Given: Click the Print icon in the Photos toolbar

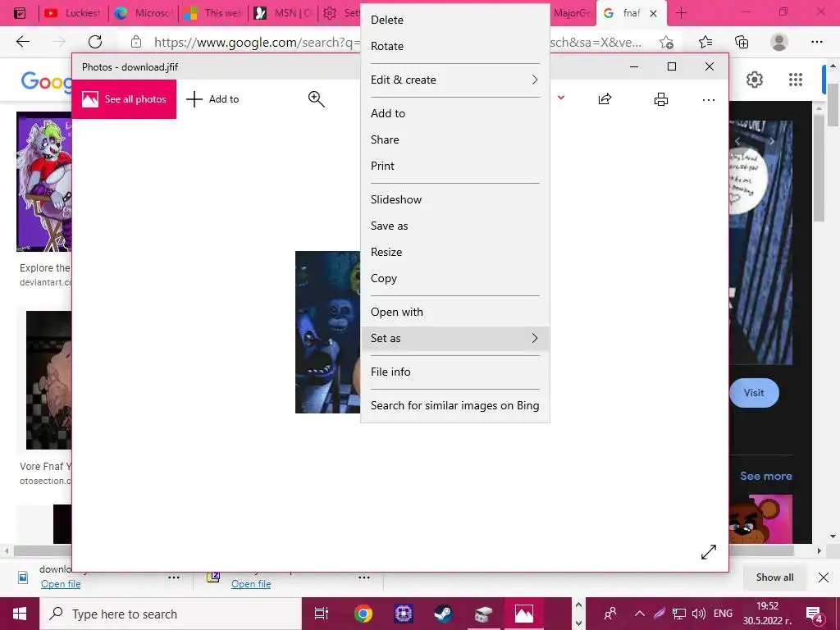Looking at the screenshot, I should pos(661,99).
